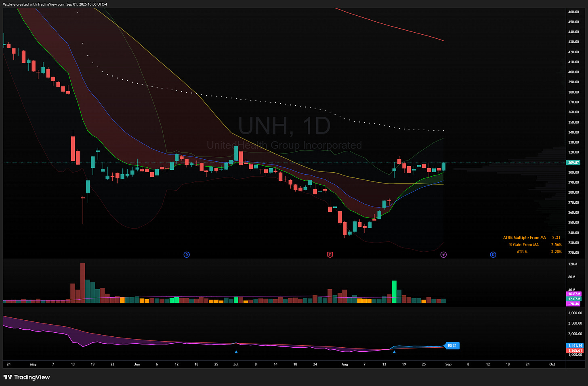Click the TradingView logo
The width and height of the screenshot is (588, 386).
27,377
